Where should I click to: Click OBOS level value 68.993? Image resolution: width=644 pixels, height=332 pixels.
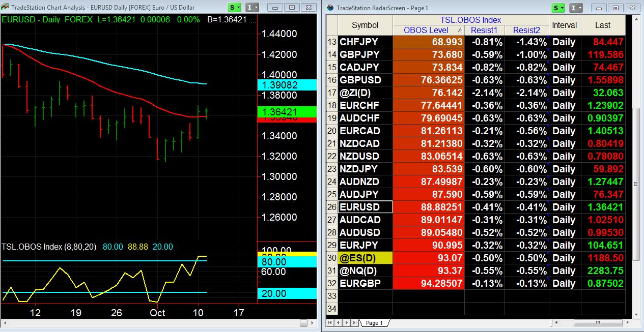pyautogui.click(x=429, y=42)
